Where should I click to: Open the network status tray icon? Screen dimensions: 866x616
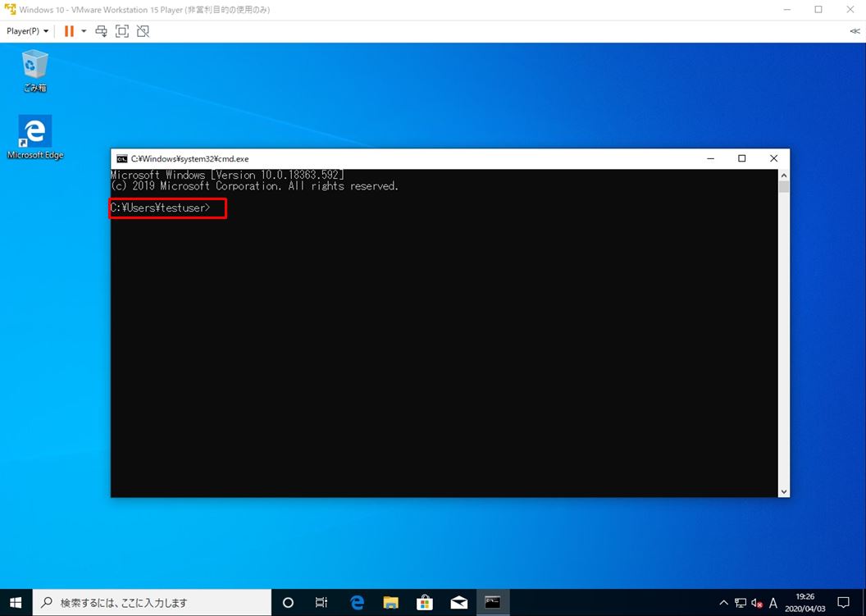pyautogui.click(x=741, y=602)
